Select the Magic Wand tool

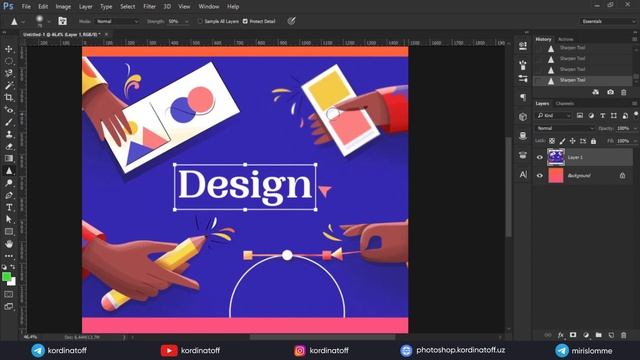click(9, 85)
